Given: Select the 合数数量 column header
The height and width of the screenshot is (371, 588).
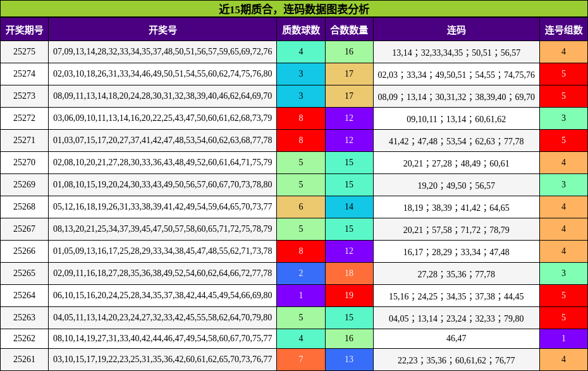Looking at the screenshot, I should point(349,30).
